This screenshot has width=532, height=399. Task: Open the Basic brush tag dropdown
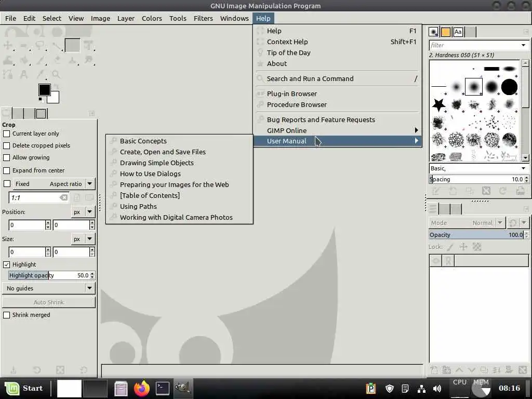coord(523,168)
